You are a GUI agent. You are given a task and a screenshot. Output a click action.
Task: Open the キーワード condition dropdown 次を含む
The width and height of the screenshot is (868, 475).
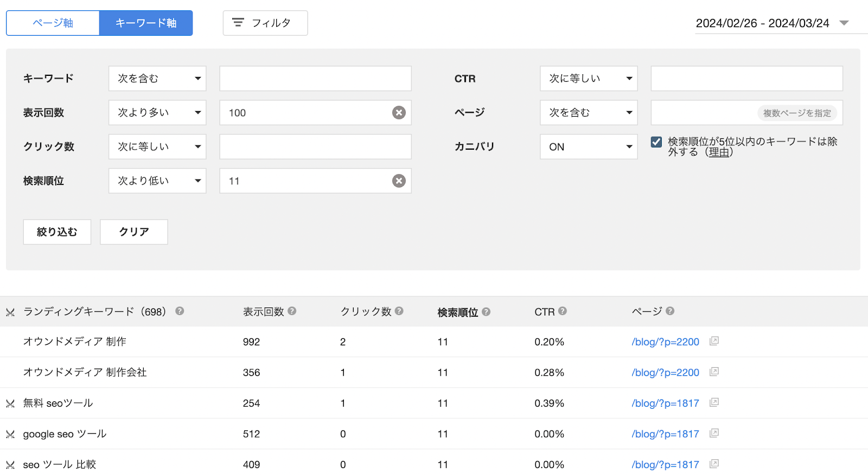click(x=157, y=79)
